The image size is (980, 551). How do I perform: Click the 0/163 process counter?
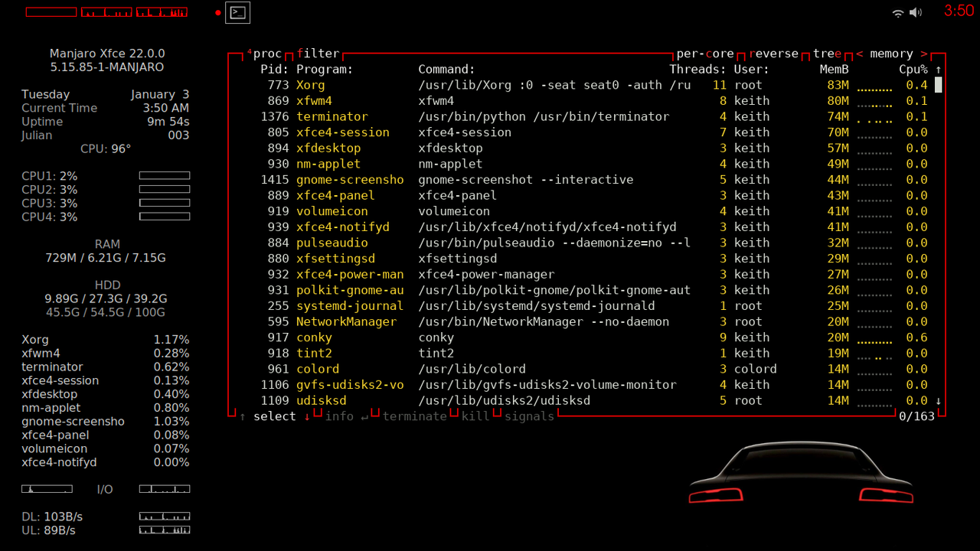click(x=917, y=416)
